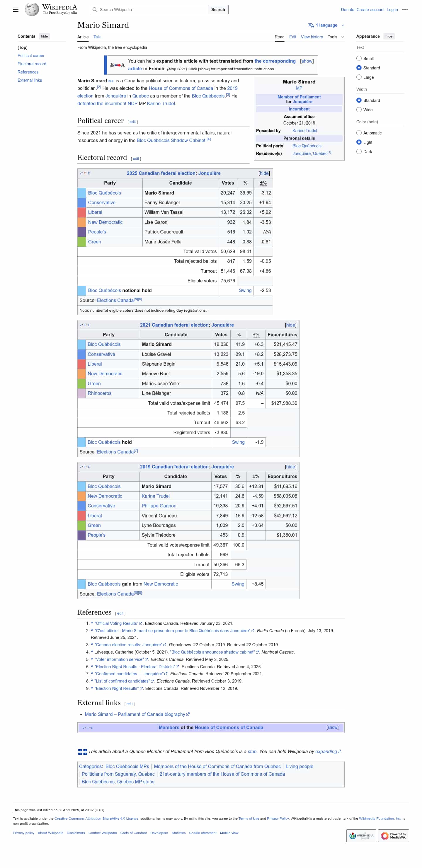
Task: Show translation instructions in notice box
Action: click(x=307, y=61)
